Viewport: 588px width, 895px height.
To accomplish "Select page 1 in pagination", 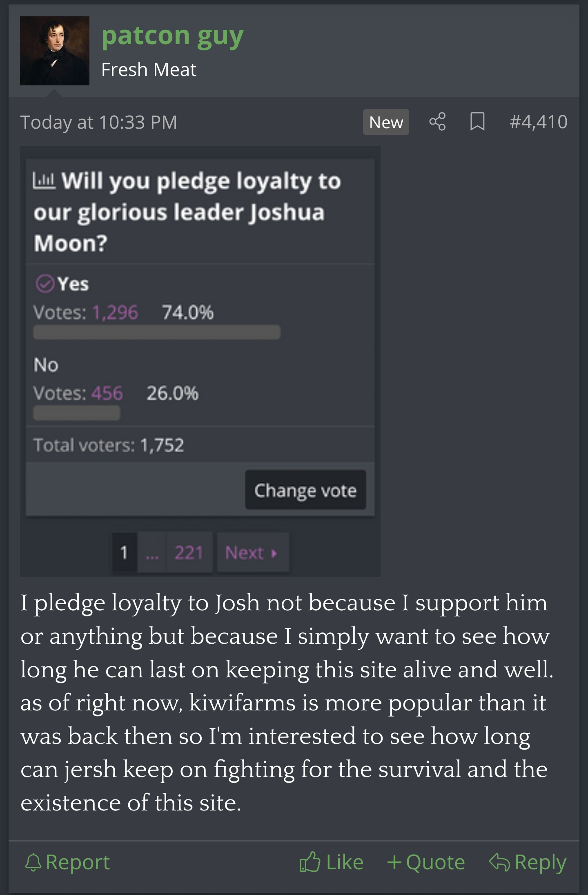I will point(124,553).
